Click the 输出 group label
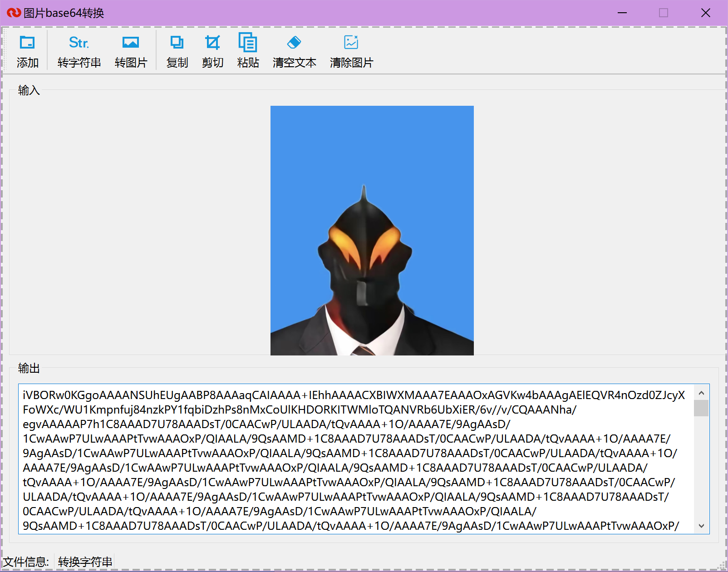 pyautogui.click(x=29, y=368)
